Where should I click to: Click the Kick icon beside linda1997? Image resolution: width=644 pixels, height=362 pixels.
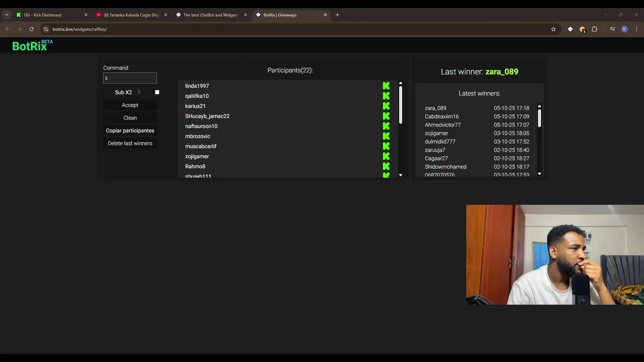coord(386,86)
